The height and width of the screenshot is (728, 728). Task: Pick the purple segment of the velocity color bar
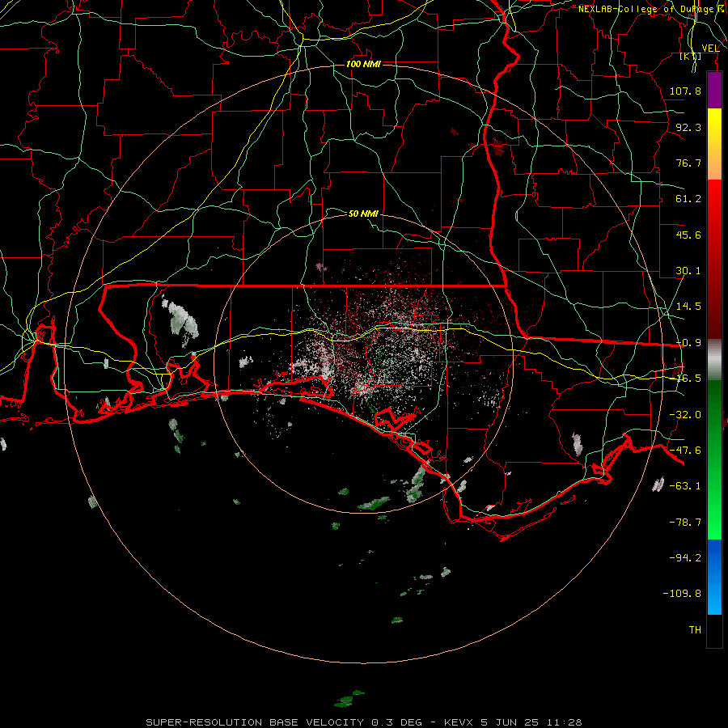coord(714,90)
